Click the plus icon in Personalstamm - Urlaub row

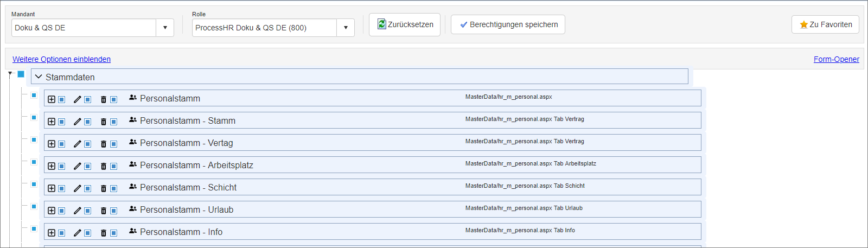pos(52,211)
